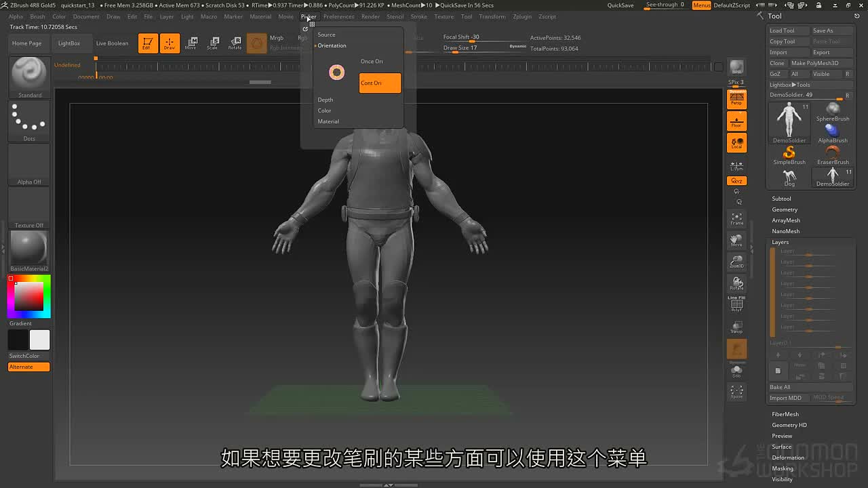The image size is (868, 488).
Task: Expand the Subtool subpalette
Action: (781, 199)
